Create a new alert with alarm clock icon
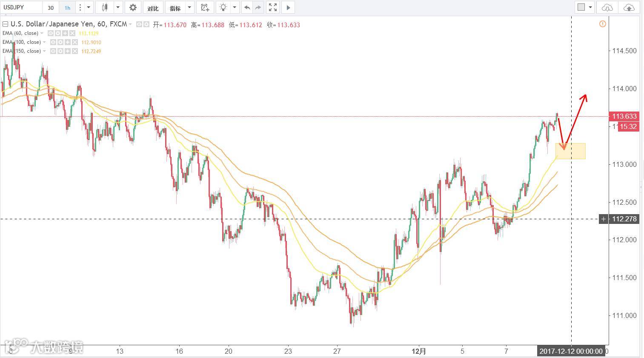Viewport: 644px width, 358px height. click(205, 7)
